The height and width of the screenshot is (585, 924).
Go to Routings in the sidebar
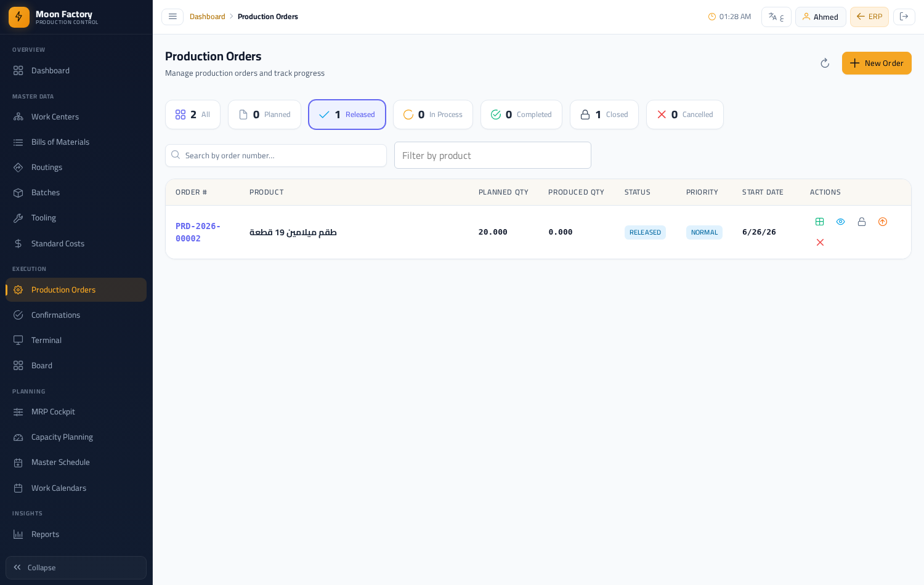coord(76,167)
